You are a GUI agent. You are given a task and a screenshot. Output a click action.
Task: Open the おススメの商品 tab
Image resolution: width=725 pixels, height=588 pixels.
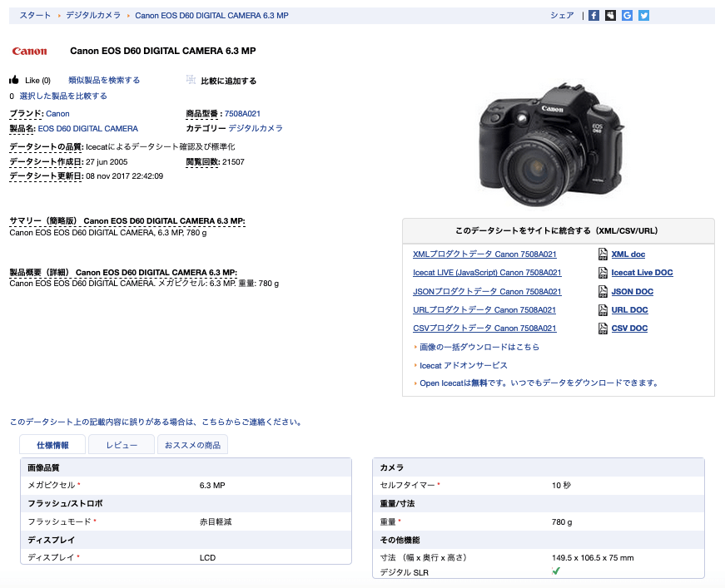point(192,445)
